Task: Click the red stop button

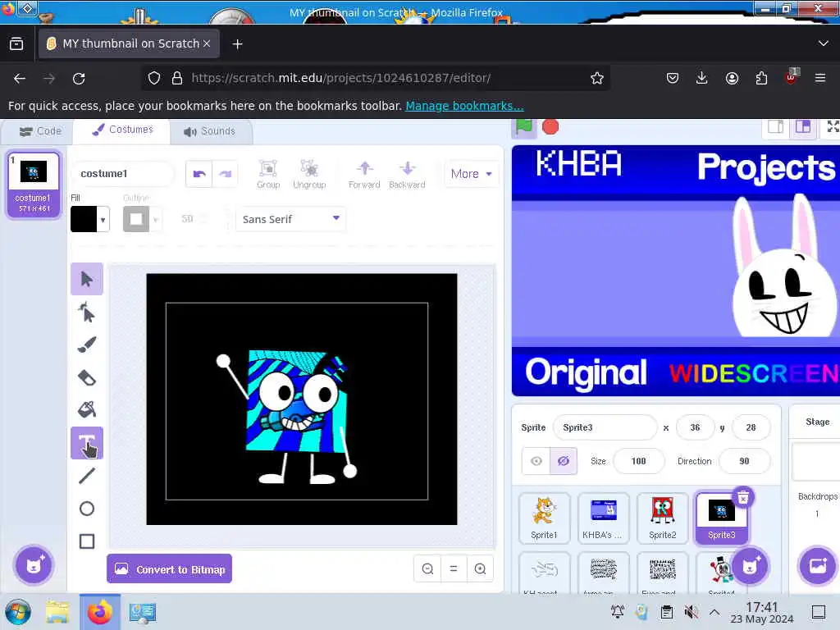Action: [550, 127]
